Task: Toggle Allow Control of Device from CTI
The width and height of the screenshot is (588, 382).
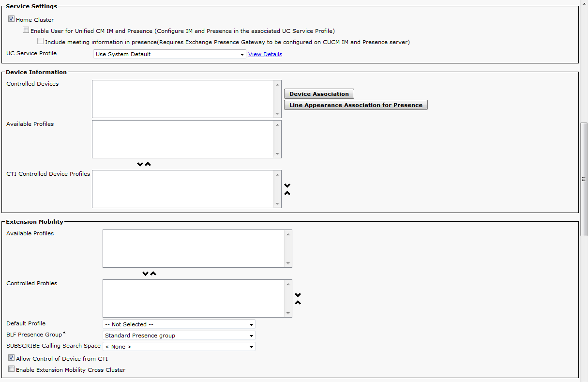Action: tap(11, 358)
